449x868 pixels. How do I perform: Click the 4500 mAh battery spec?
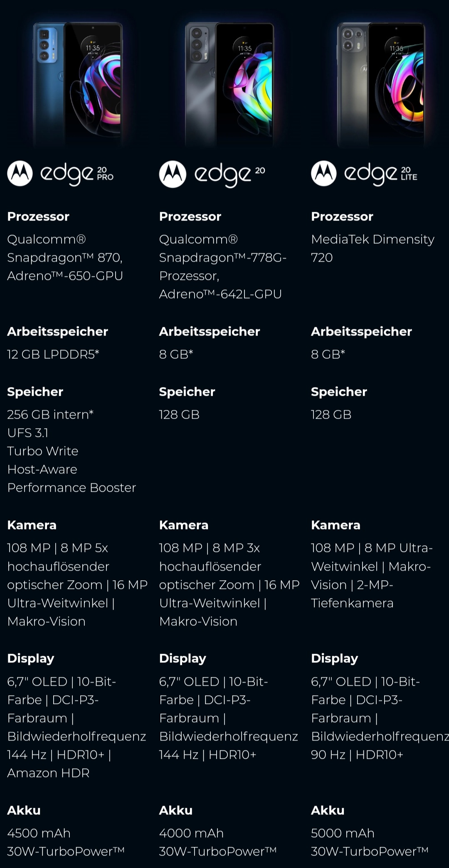click(39, 833)
